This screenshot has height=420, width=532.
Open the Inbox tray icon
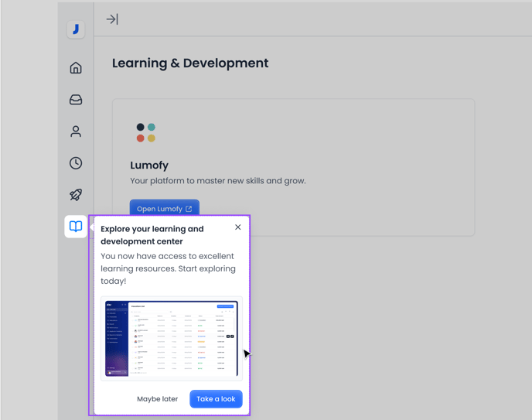coord(76,100)
